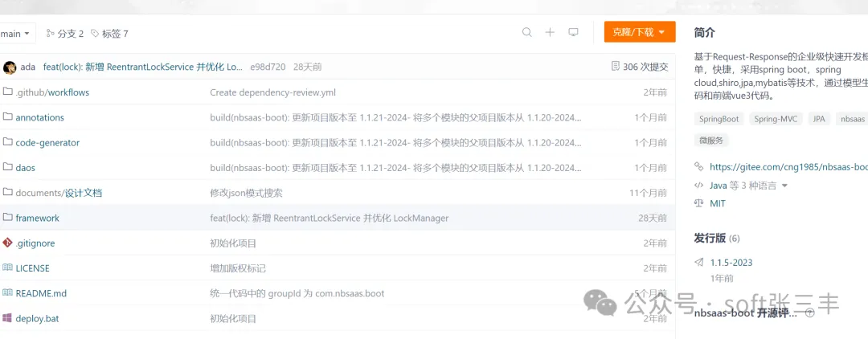Open commit '修改json模式搜索'

pyautogui.click(x=247, y=193)
